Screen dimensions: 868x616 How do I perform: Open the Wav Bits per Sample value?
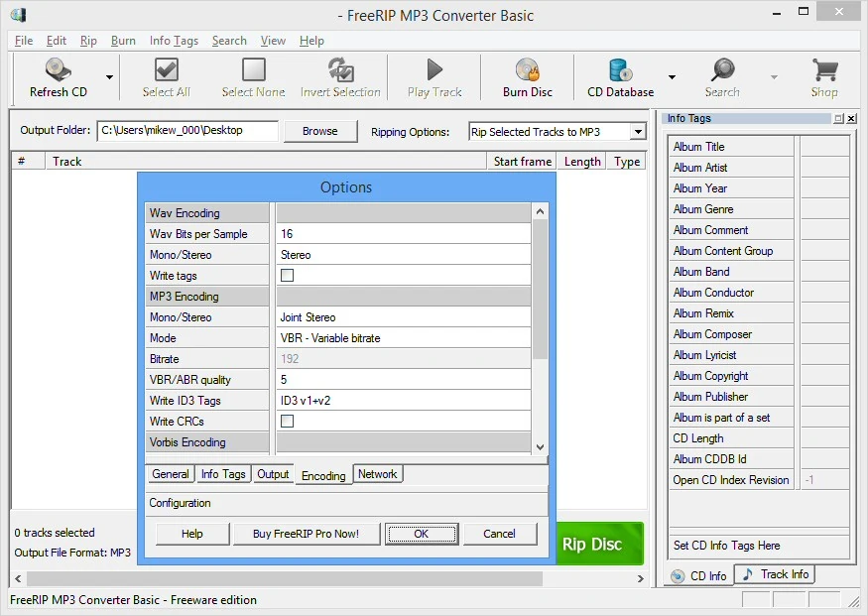(x=404, y=233)
